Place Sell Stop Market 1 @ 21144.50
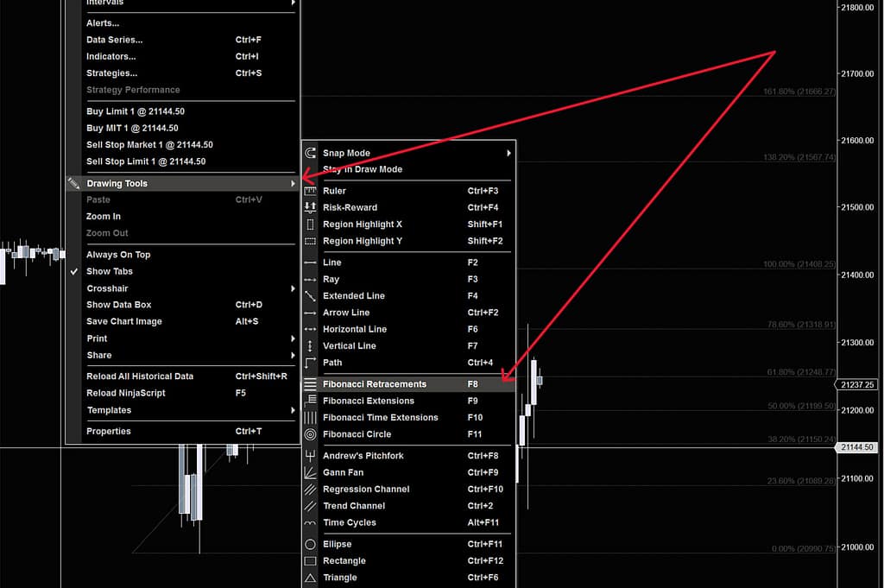Screen dimensions: 884x588 (149, 145)
